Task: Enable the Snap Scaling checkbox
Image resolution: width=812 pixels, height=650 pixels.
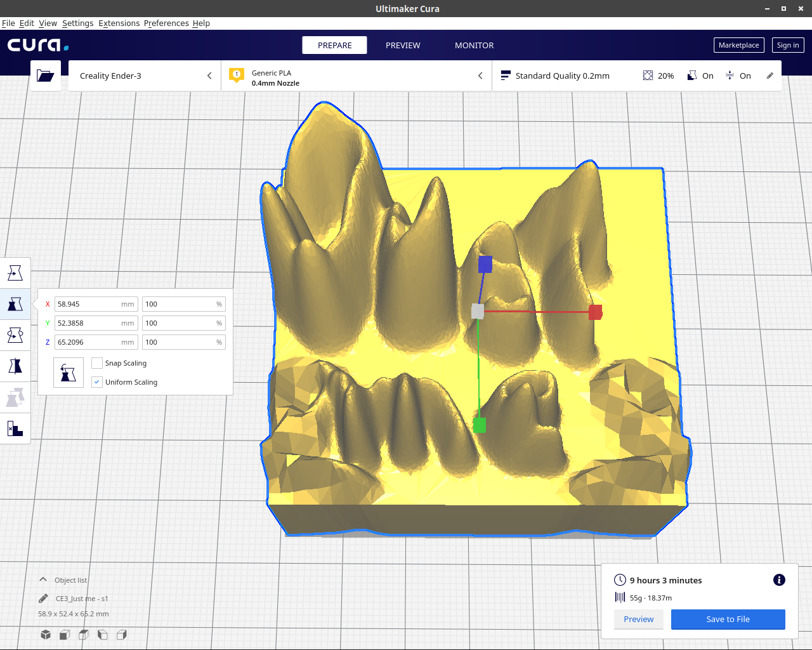Action: point(97,363)
